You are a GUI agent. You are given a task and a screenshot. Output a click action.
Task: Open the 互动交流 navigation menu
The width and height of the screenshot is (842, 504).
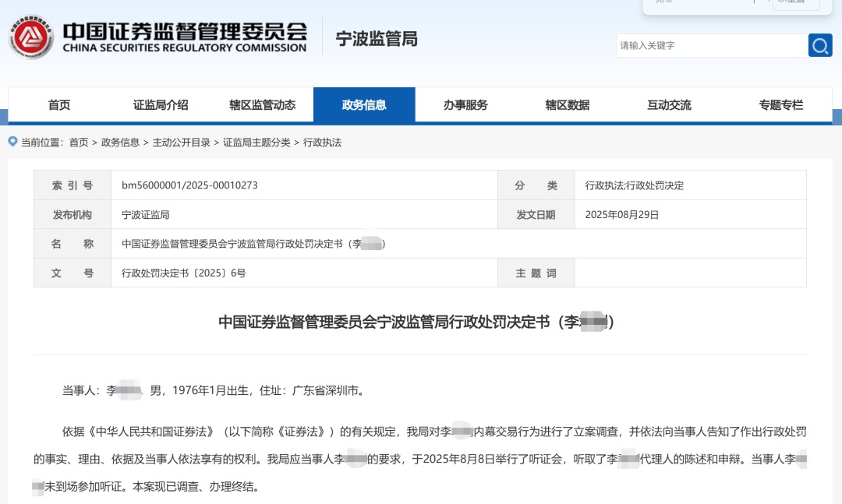point(667,104)
